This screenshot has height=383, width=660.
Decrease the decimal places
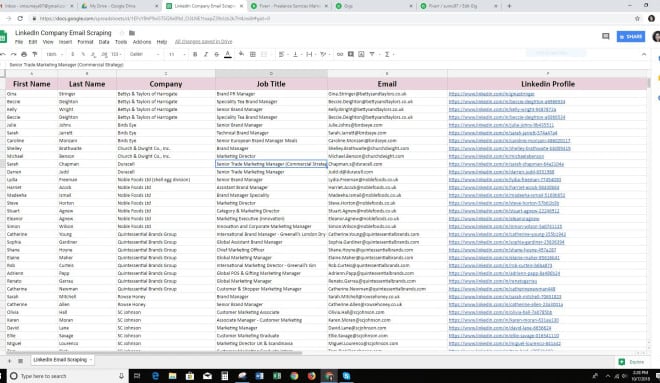pyautogui.click(x=93, y=54)
